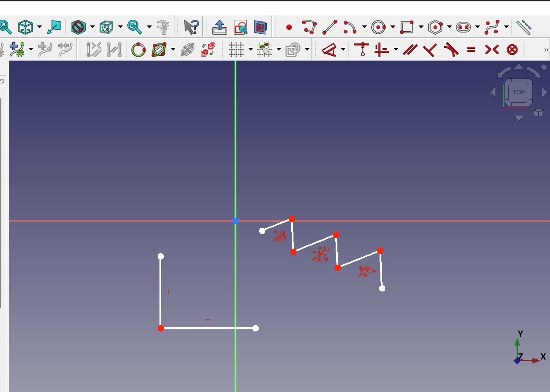Viewport: 550px width, 392px height.
Task: Expand the slot tools dropdown
Action: [478, 27]
